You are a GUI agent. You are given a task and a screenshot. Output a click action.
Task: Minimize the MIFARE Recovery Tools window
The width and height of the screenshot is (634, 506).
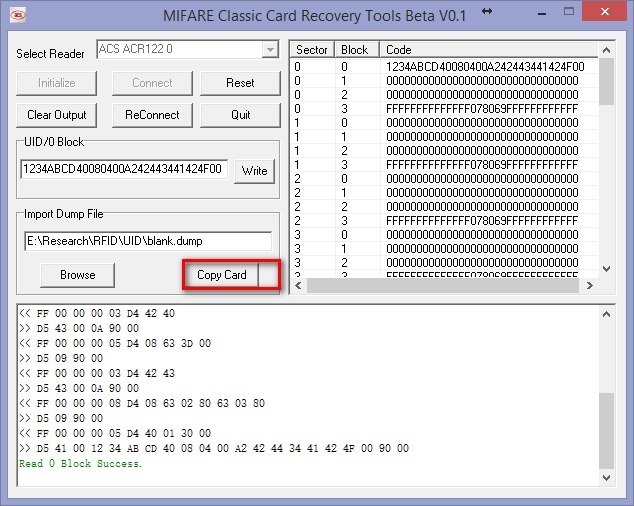click(x=542, y=13)
